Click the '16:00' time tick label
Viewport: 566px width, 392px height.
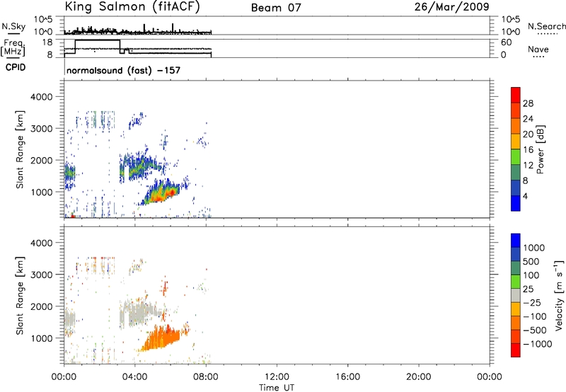[x=347, y=377]
